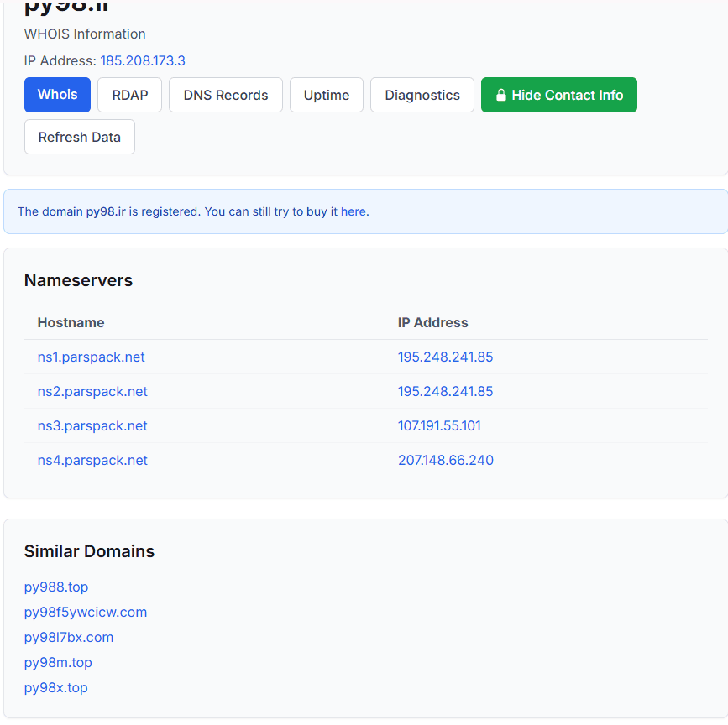Click ns1's IP address 195.248.241.85
Screen dimensions: 728x725
pos(445,357)
